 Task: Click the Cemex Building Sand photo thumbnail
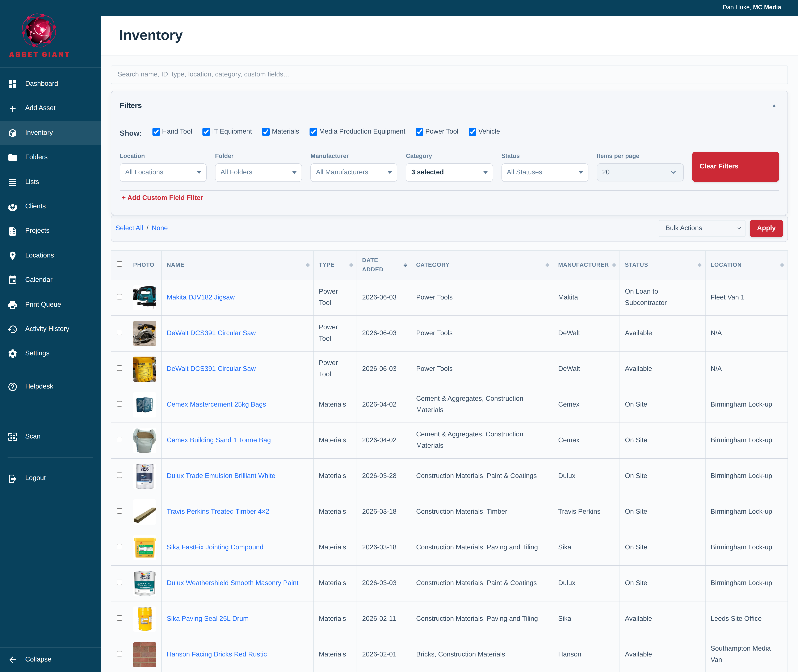145,440
